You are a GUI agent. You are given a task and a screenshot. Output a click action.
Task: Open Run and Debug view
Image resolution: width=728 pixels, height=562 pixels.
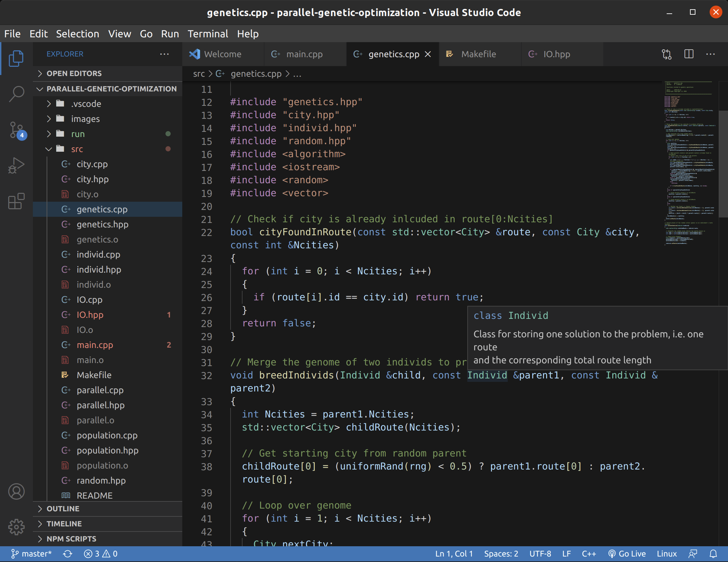(16, 166)
